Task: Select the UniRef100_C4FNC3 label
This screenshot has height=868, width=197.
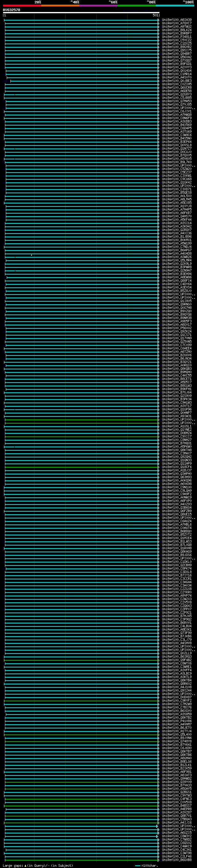Action: click(x=176, y=799)
